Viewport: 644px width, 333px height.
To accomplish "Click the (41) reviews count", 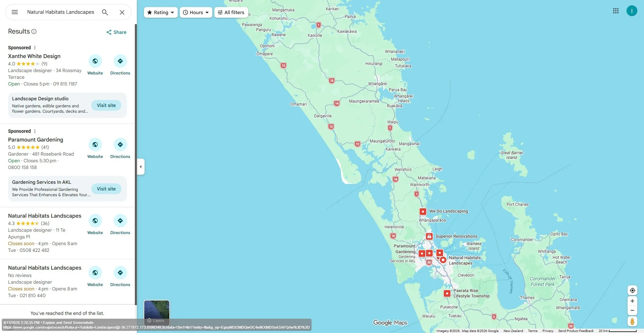I will click(45, 147).
